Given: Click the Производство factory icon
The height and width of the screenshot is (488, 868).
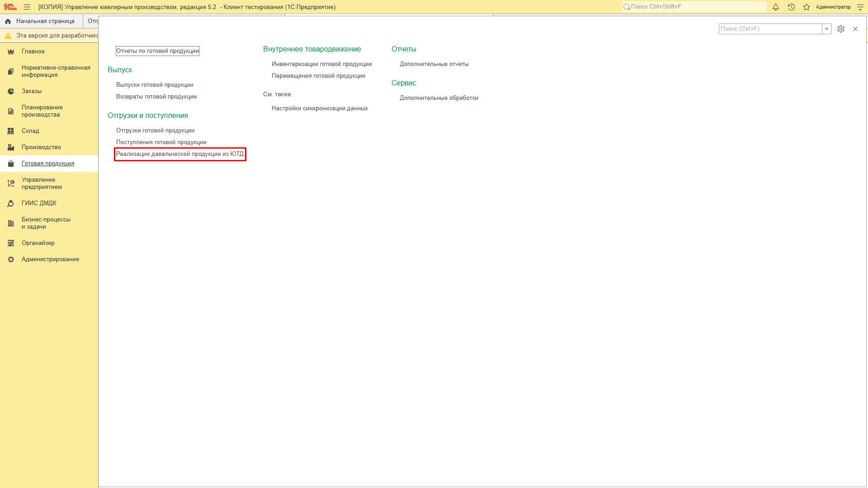Looking at the screenshot, I should click(x=11, y=147).
